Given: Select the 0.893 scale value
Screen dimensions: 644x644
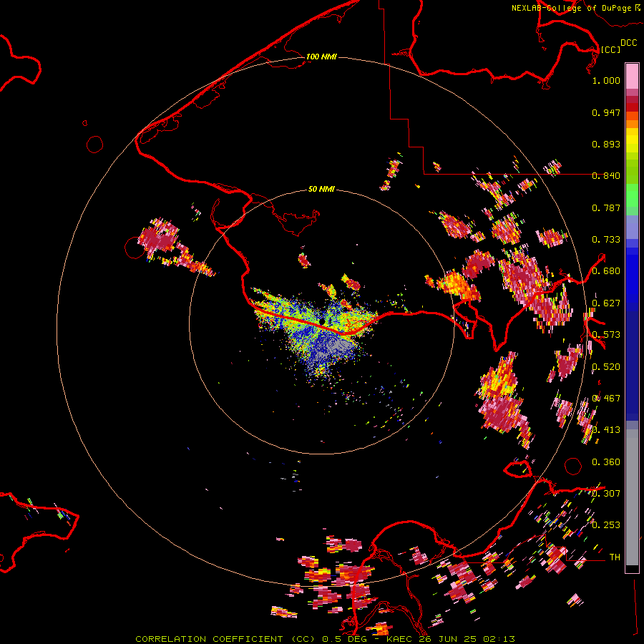Looking at the screenshot, I should click(x=606, y=144).
